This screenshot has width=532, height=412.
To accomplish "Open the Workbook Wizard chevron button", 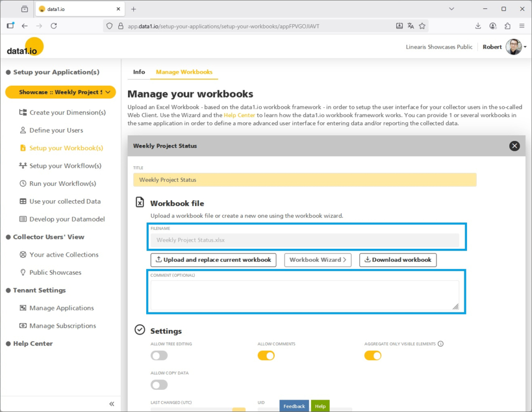I will pos(318,260).
